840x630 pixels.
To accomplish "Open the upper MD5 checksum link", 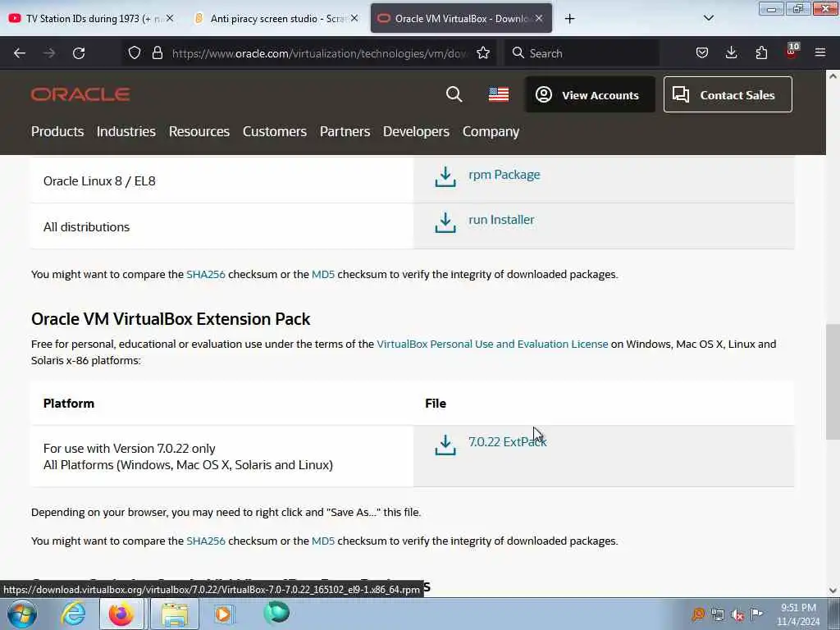I will (323, 274).
